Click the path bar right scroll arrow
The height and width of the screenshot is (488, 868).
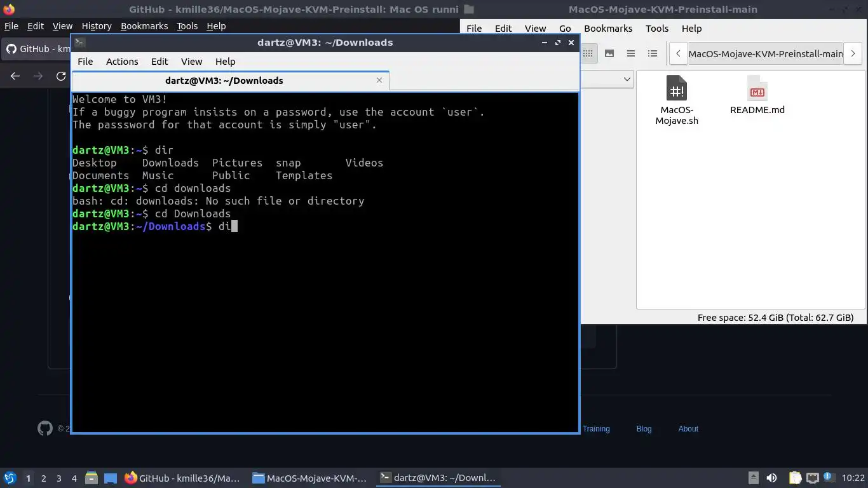(x=853, y=53)
